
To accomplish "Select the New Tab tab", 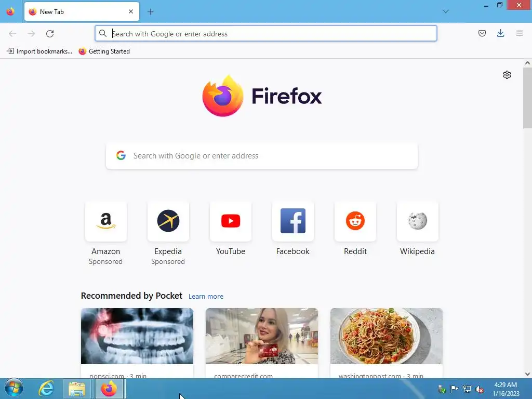I will [82, 11].
